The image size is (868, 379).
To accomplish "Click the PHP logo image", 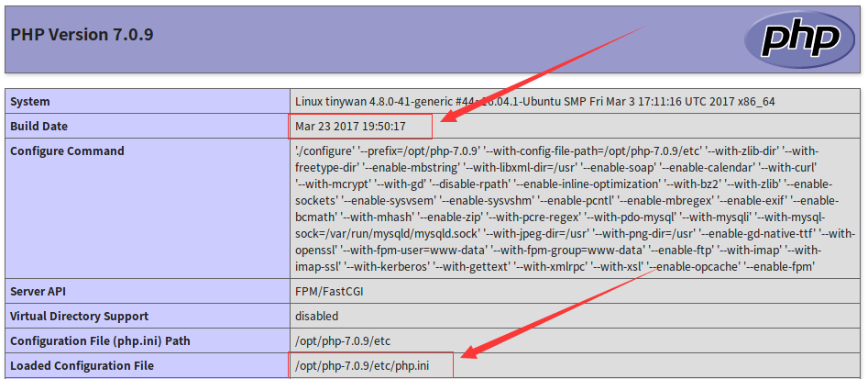I will click(799, 39).
